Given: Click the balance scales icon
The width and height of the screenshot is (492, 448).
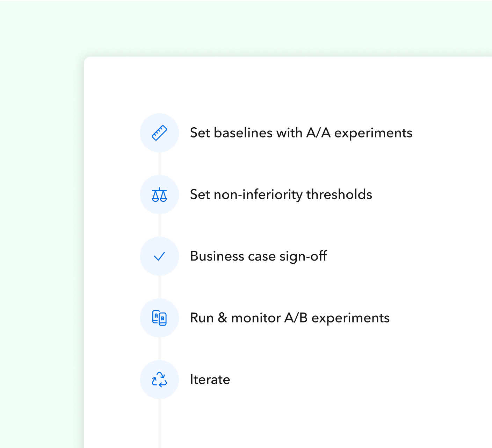Looking at the screenshot, I should click(159, 195).
